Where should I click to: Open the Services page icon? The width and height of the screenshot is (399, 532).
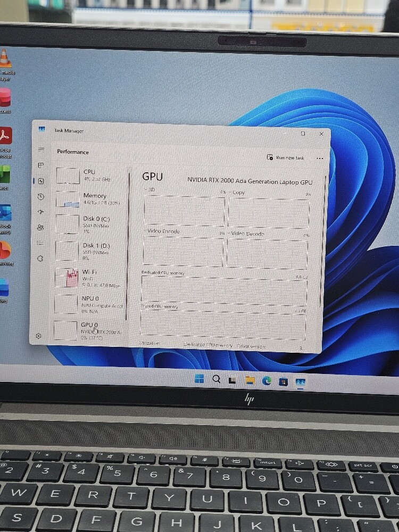(40, 259)
